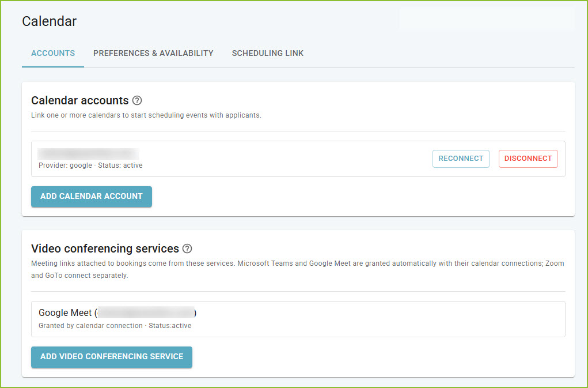The height and width of the screenshot is (388, 588).
Task: Click blurred email inside Google Meet parentheses
Action: [x=146, y=312]
